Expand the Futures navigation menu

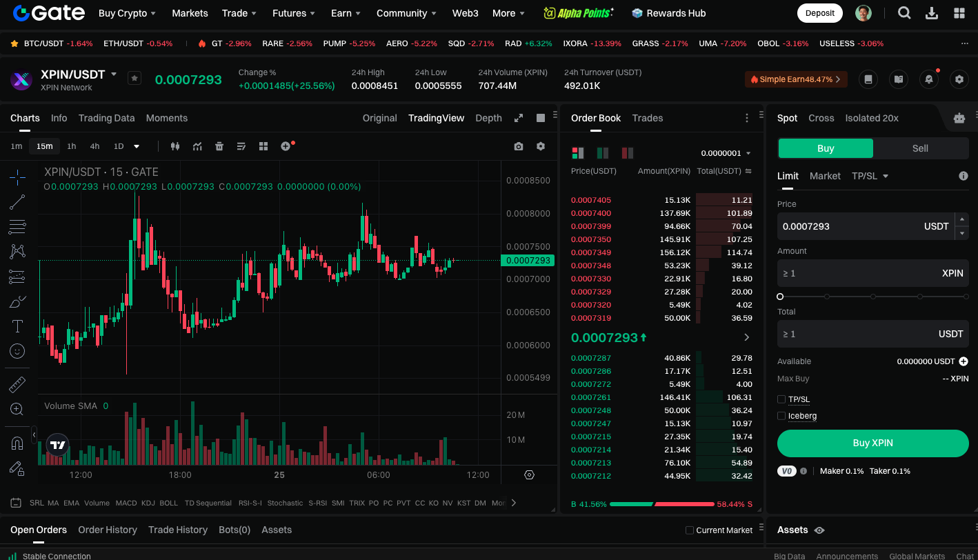(294, 13)
